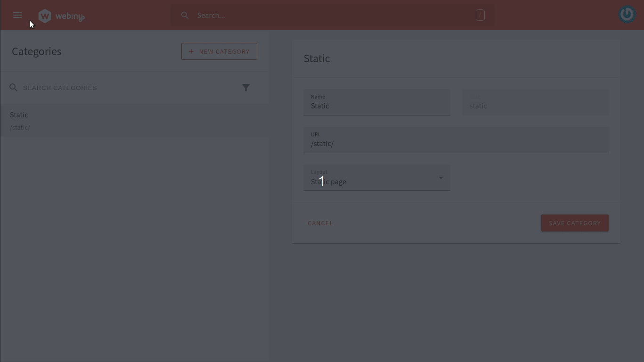The width and height of the screenshot is (644, 362).
Task: Click the URL field showing /static/
Action: pos(456,143)
